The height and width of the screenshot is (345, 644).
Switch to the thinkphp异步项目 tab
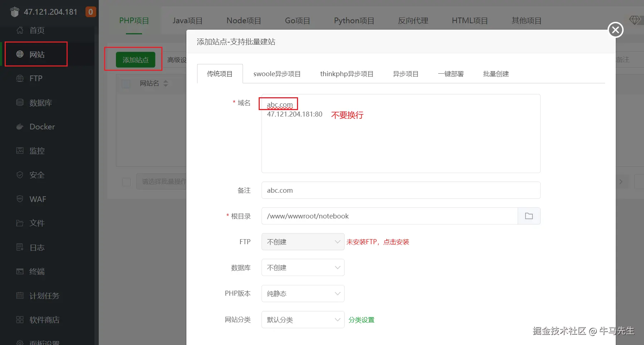coord(347,74)
